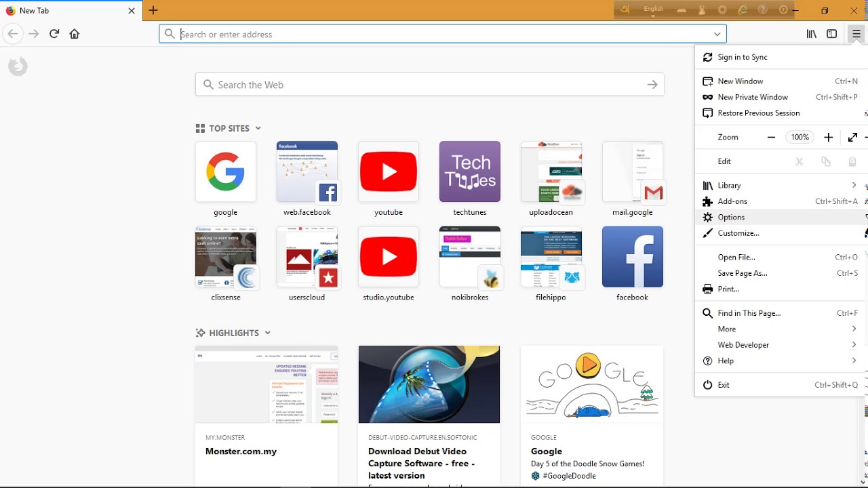868x488 pixels.
Task: Zoom in with the plus button
Action: pos(829,137)
